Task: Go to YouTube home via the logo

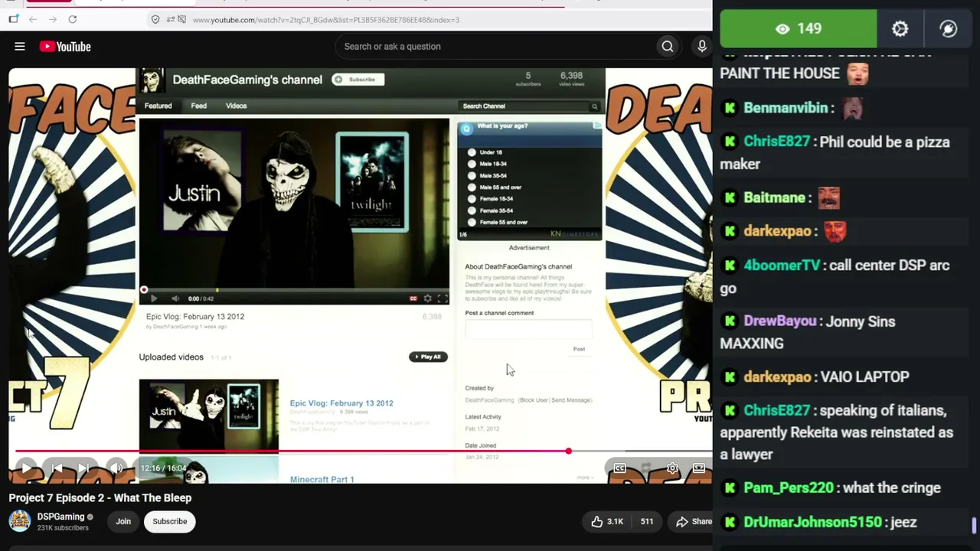Action: click(x=65, y=47)
